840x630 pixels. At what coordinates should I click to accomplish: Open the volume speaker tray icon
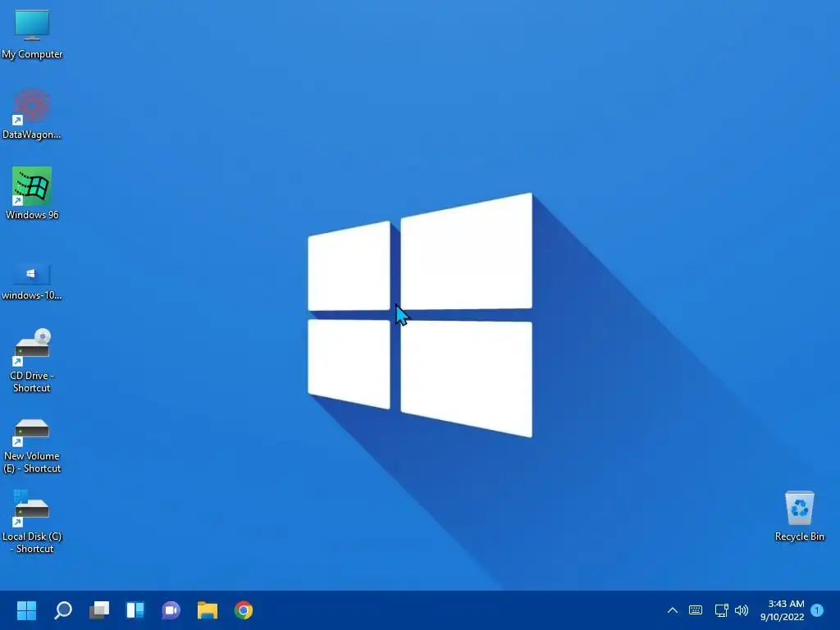click(x=742, y=610)
